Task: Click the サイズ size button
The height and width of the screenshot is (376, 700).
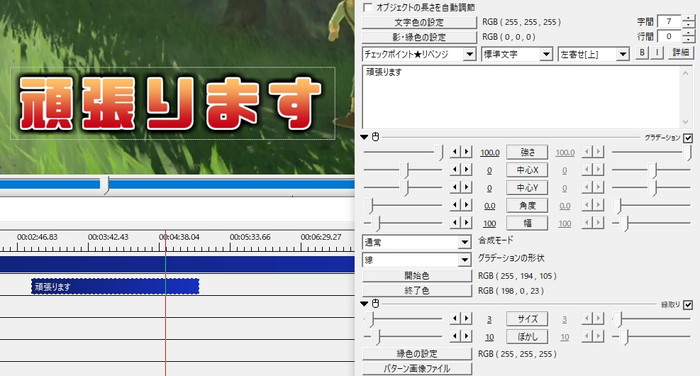Action: [x=527, y=319]
